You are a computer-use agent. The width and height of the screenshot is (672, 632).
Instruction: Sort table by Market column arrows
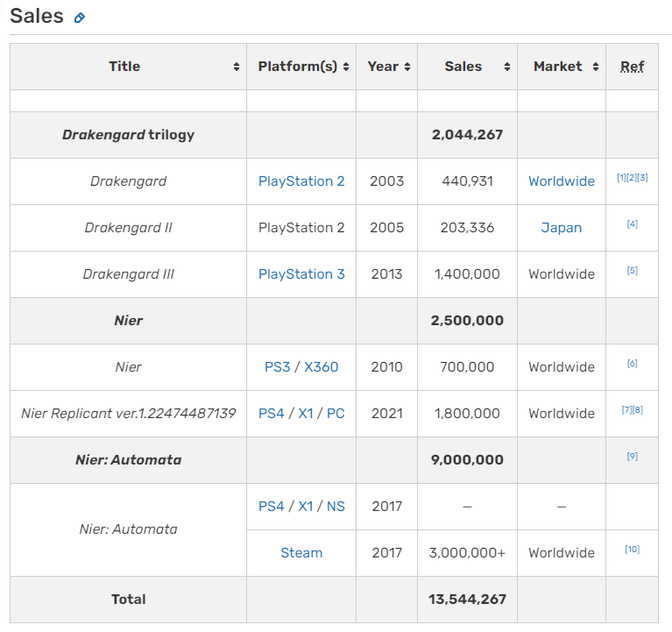[x=596, y=67]
